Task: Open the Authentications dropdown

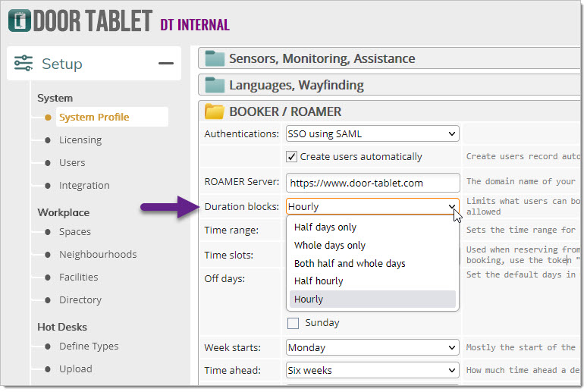Action: 372,134
